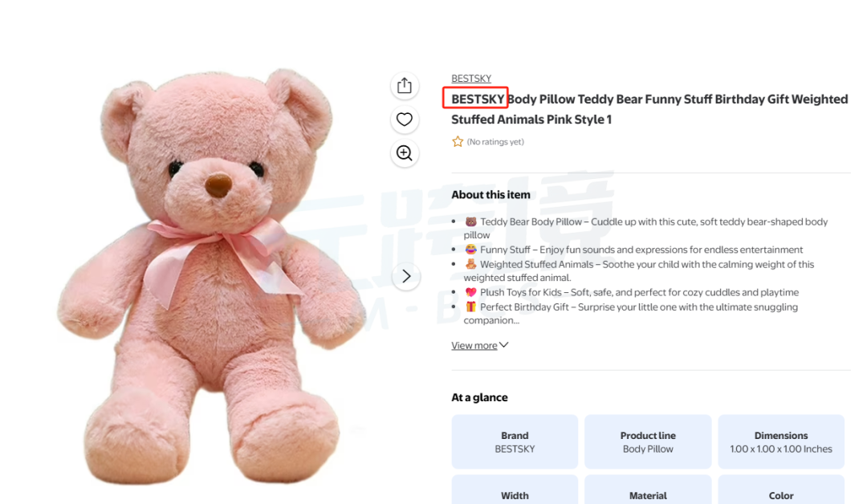Select the Dimensions tile
Viewport: 867px width, 504px height.
781,442
